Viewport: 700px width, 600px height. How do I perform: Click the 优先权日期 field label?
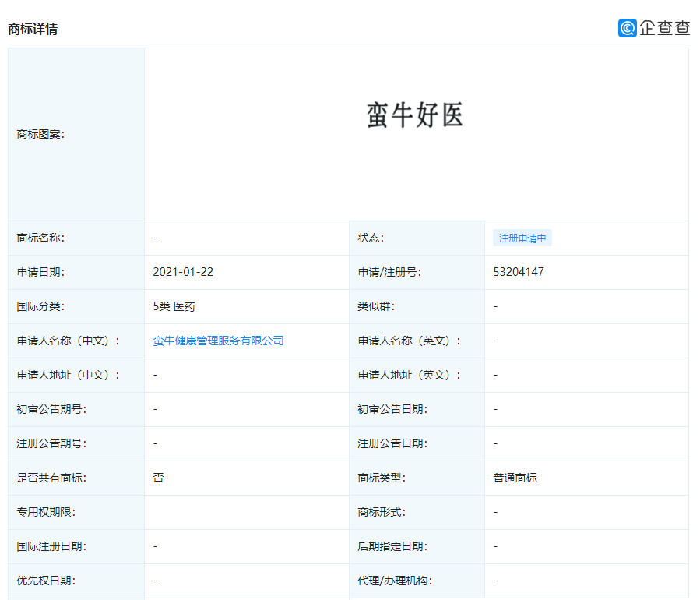(46, 581)
